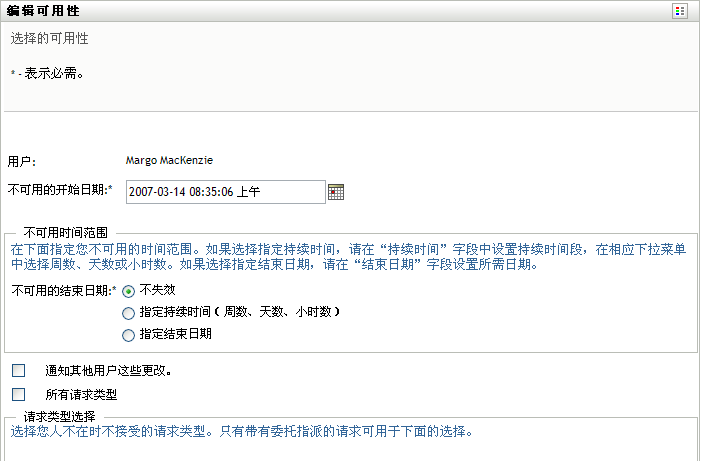Click the 不可用时间范围 group label
The image size is (703, 461).
pyautogui.click(x=66, y=232)
